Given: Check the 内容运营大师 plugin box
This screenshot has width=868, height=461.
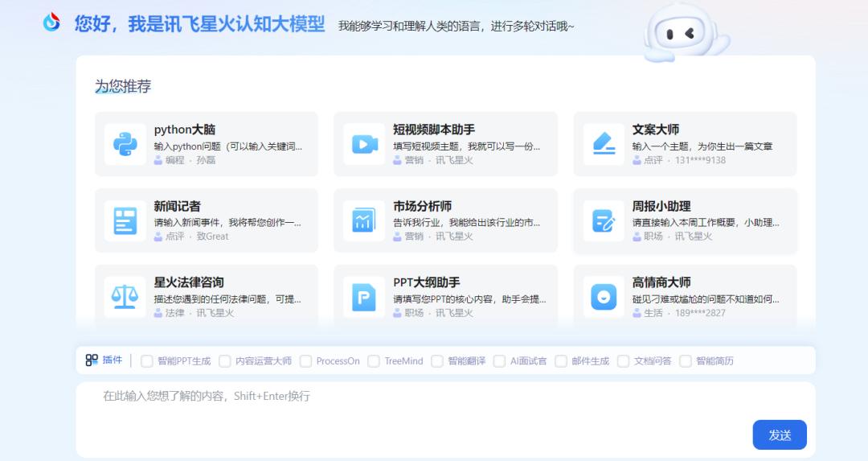Looking at the screenshot, I should (x=225, y=361).
